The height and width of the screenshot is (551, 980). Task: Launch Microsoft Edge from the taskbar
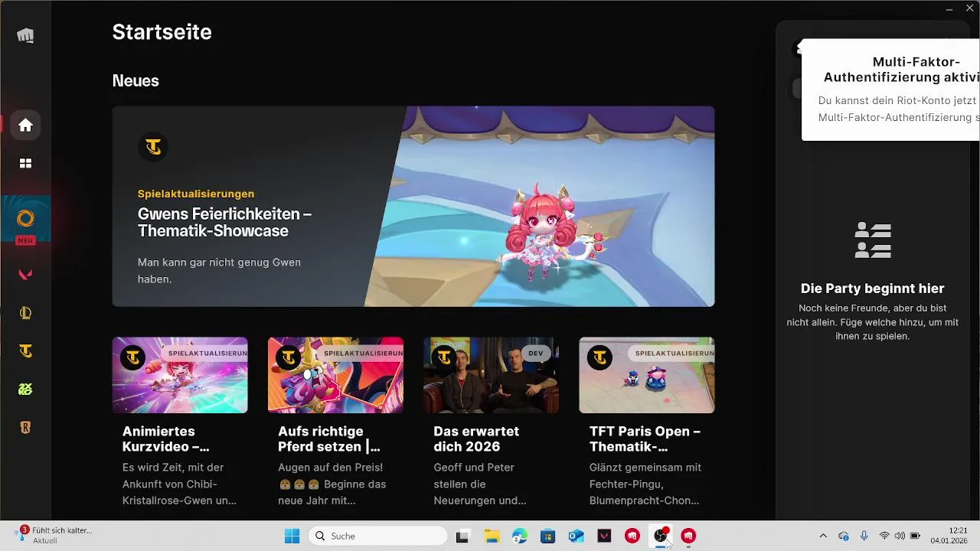(x=519, y=536)
